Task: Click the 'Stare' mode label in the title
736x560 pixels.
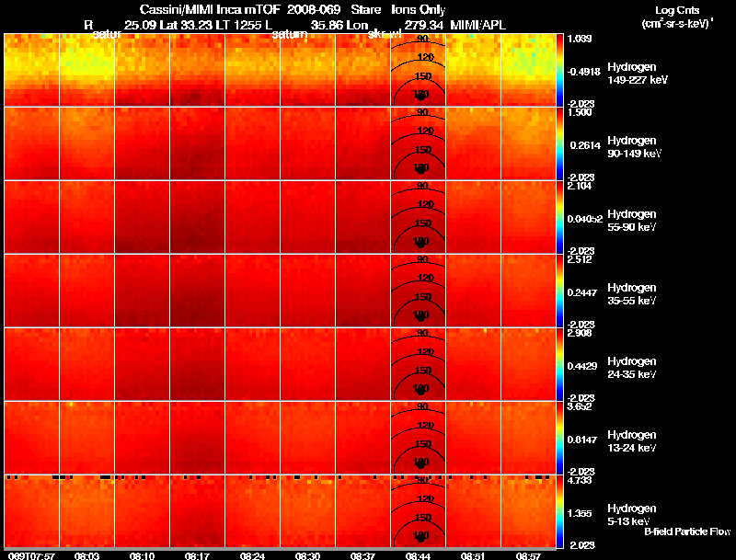Action: click(365, 9)
